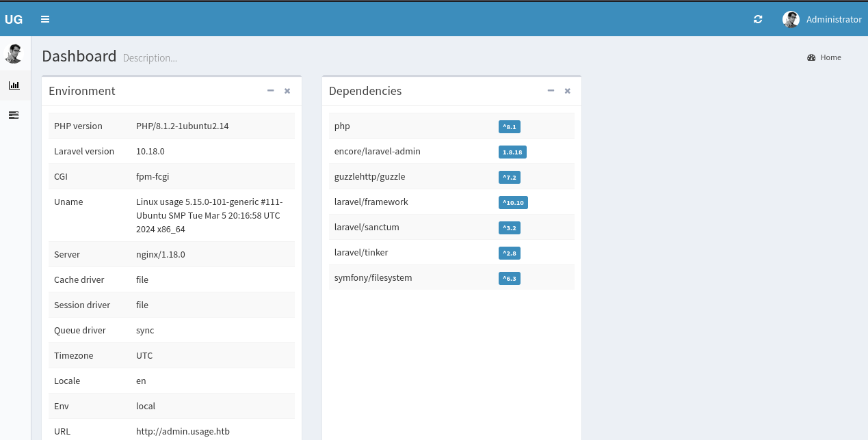Click the Administrator avatar in header
Image resolution: width=868 pixels, height=440 pixels.
[791, 19]
